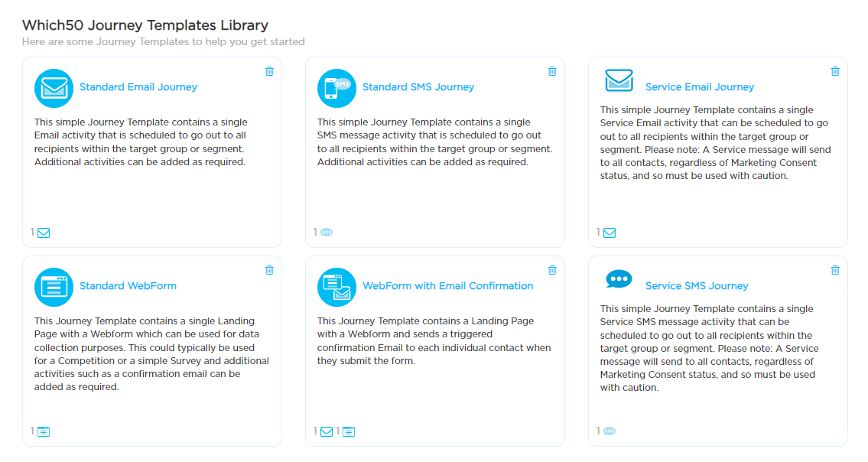The height and width of the screenshot is (462, 868).
Task: Click the email count icon in Service Email Journey
Action: coord(610,233)
